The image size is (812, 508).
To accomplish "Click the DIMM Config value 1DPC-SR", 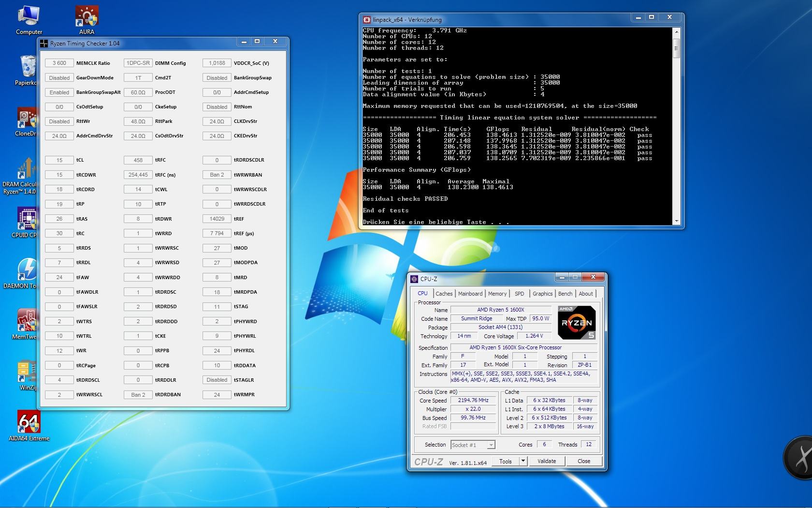I will click(138, 63).
